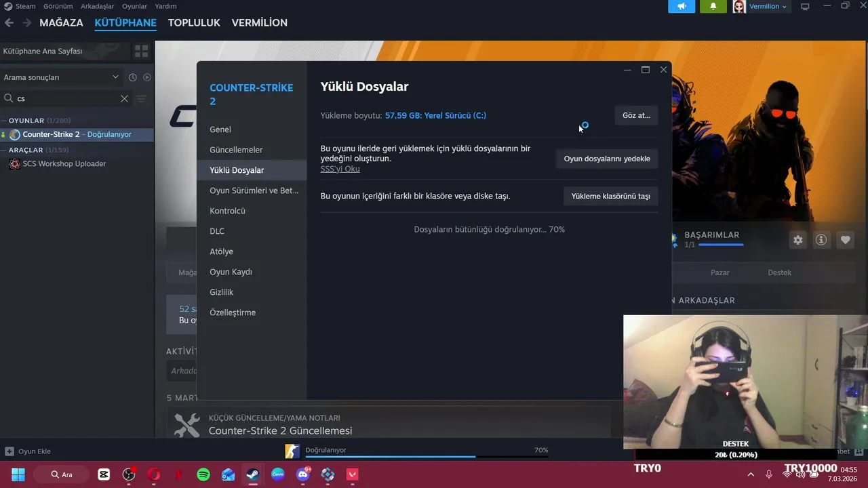The height and width of the screenshot is (488, 868).
Task: Click the Doğrulanıyor download progress bar
Action: (427, 457)
